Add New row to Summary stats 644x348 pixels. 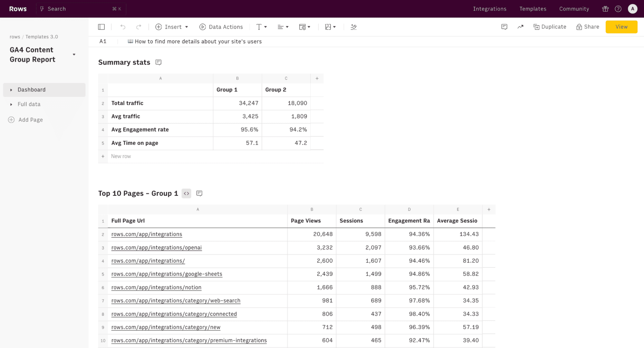click(121, 156)
